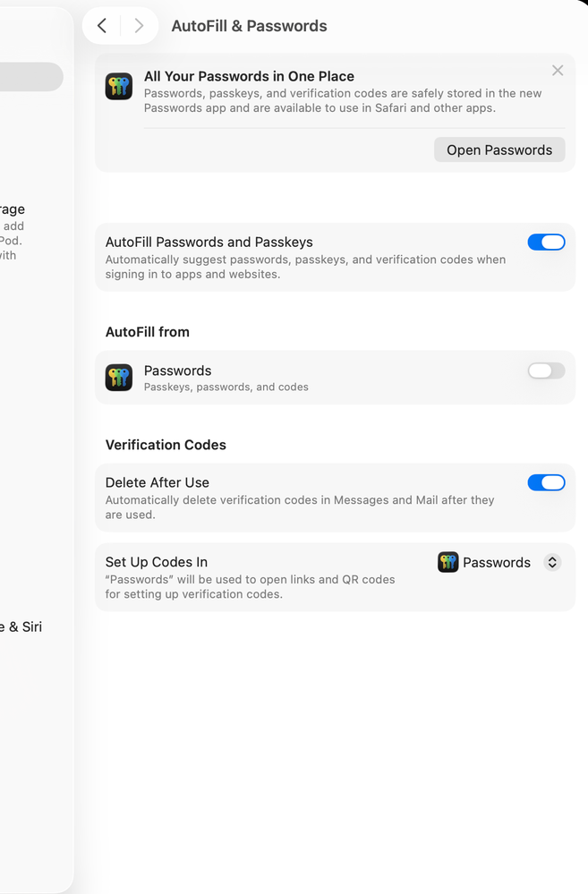This screenshot has height=894, width=588.
Task: Open Passwords app via the button
Action: tap(499, 150)
